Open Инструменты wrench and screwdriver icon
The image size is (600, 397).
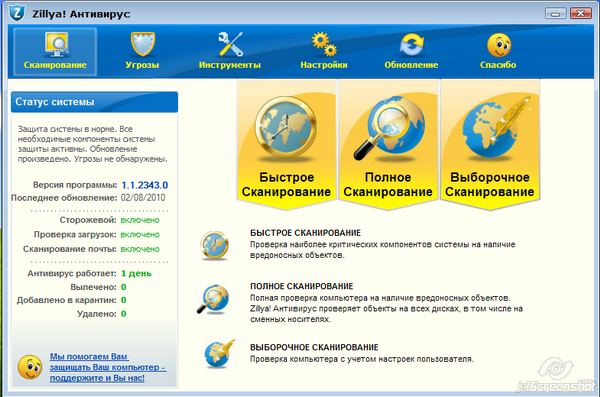coord(230,44)
